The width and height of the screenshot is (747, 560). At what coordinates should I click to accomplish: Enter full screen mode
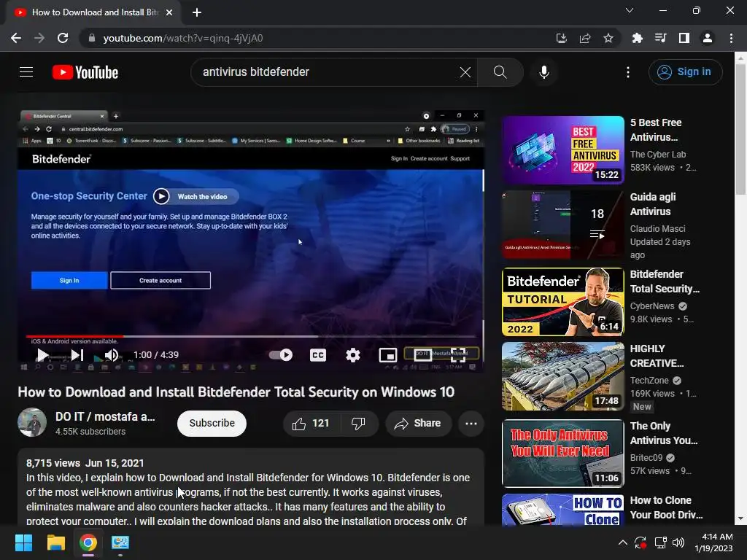point(458,355)
